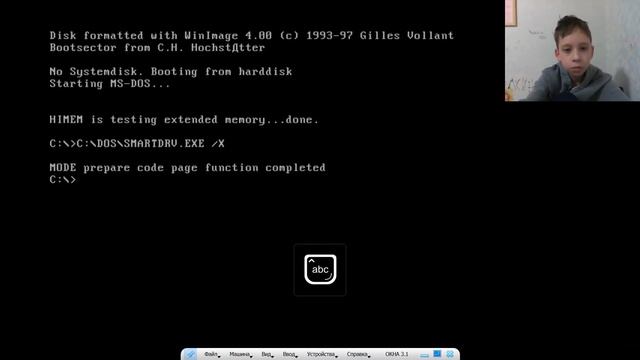The width and height of the screenshot is (640, 360).
Task: Click the minimize icon on the mini toolbar
Action: [424, 355]
